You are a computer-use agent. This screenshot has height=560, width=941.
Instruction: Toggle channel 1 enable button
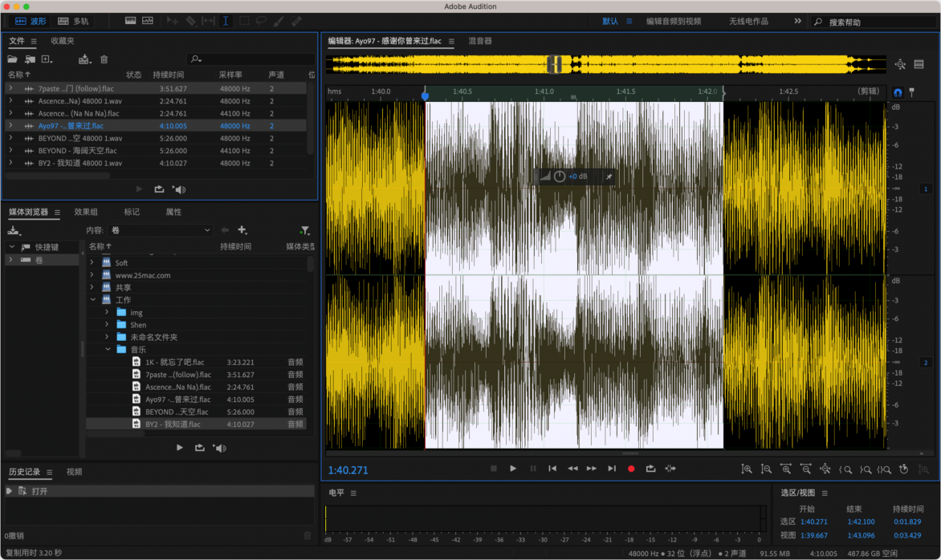click(x=926, y=189)
